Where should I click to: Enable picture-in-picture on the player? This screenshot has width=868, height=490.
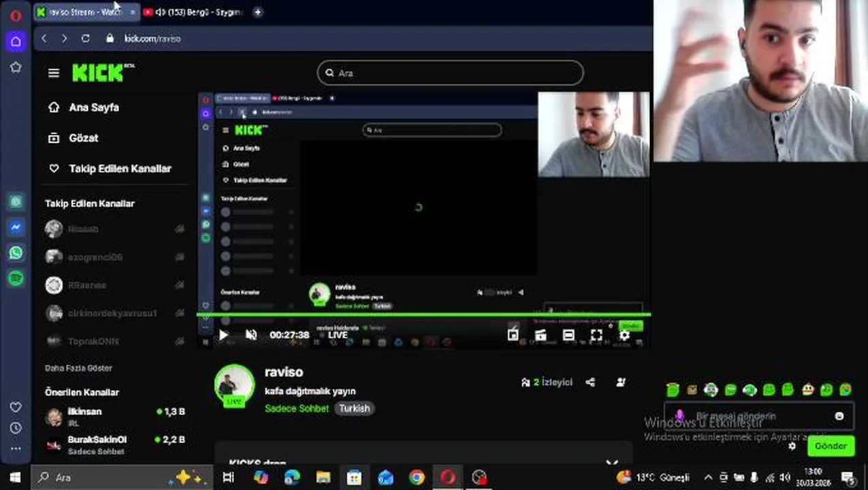(x=513, y=335)
